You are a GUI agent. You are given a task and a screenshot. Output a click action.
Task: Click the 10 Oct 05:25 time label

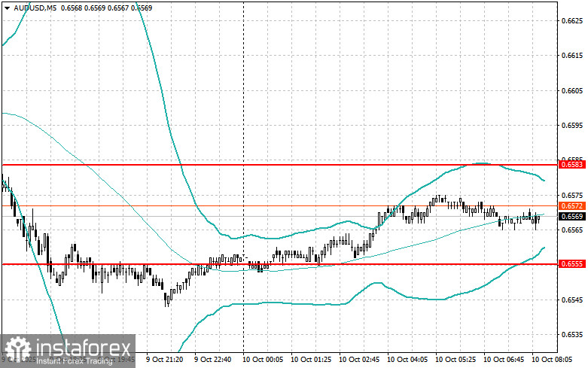pos(455,360)
